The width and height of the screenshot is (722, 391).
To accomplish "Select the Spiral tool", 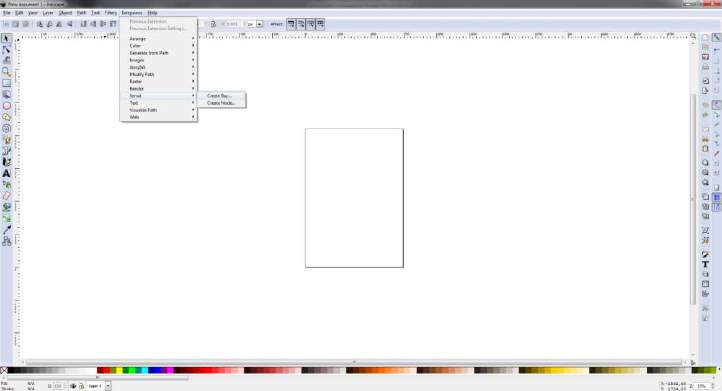I will (x=6, y=128).
